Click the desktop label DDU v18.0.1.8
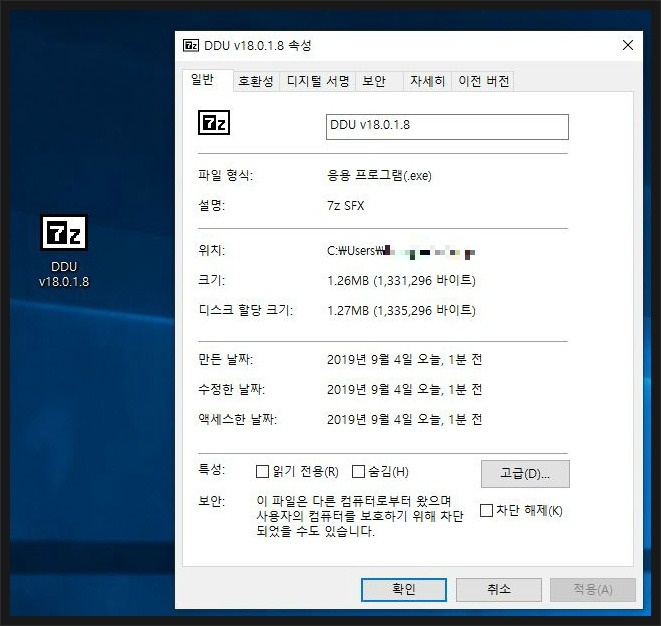 coord(64,274)
